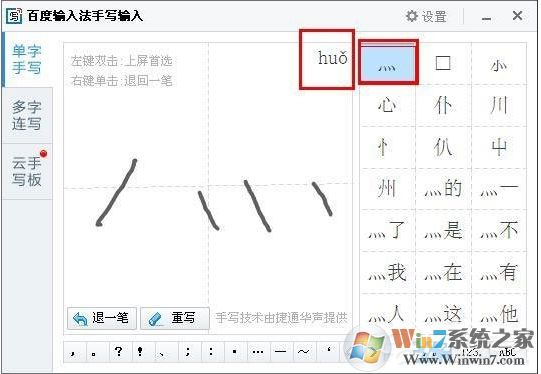Insert the single quote ' key

click(328, 352)
